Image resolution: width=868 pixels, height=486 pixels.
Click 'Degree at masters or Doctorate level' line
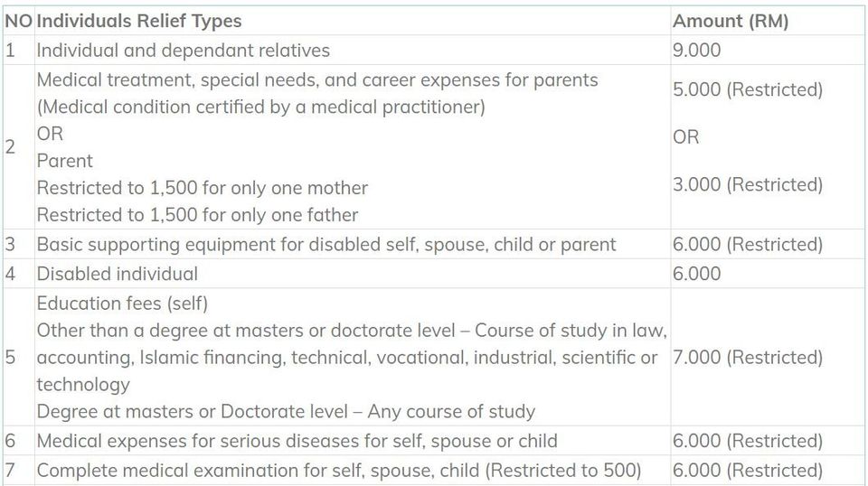pos(286,412)
